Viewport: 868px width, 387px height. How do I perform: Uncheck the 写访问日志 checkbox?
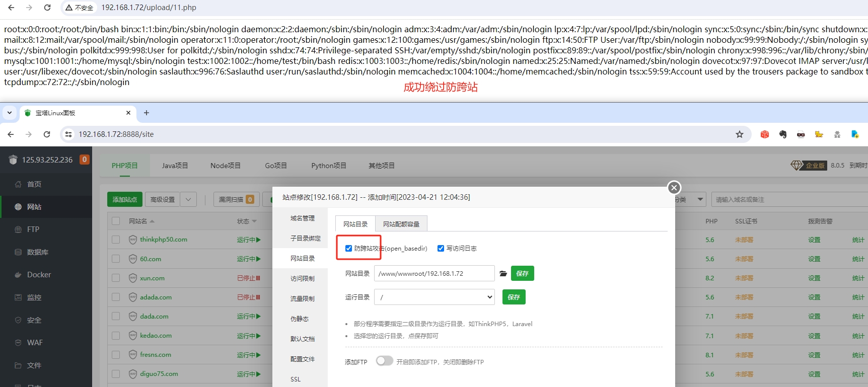pos(441,248)
